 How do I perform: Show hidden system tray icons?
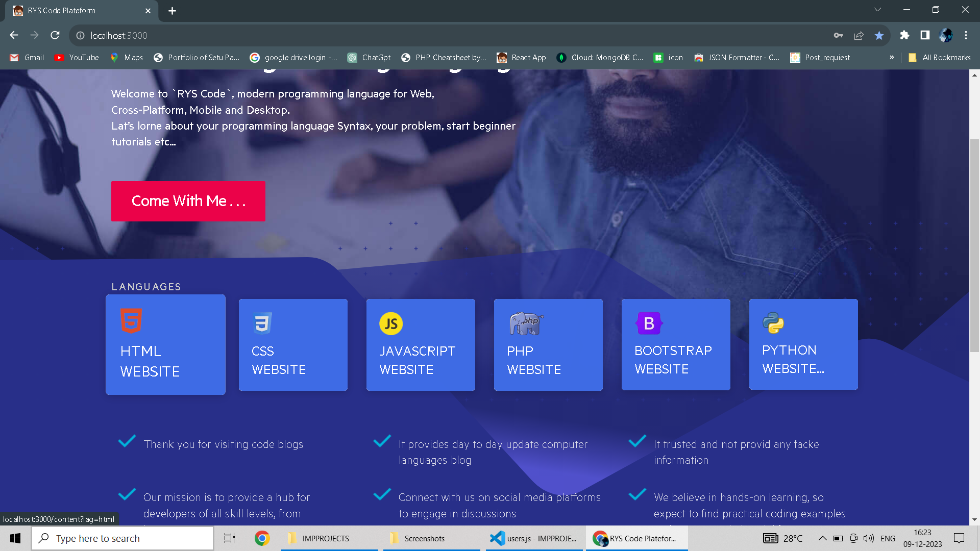point(822,538)
